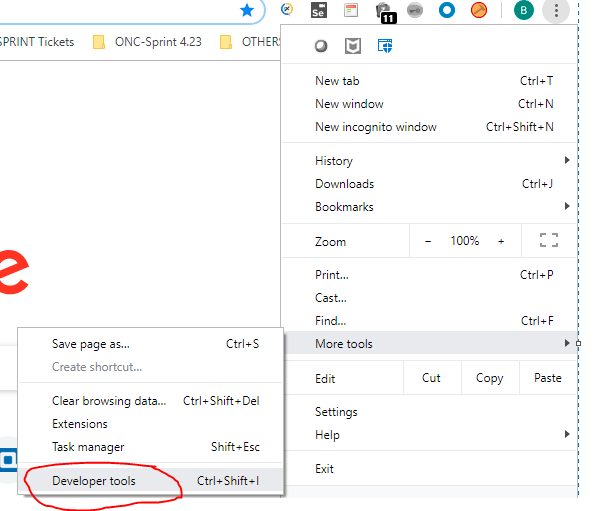Click Paste in the Edit row

point(548,378)
